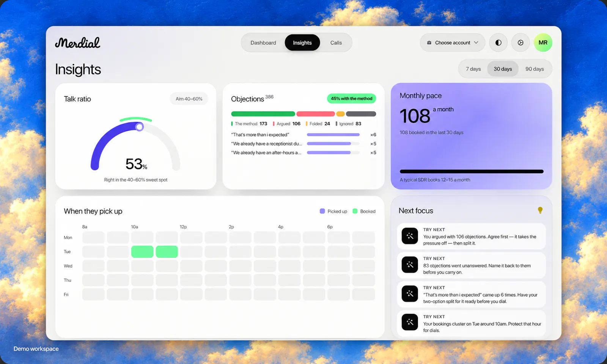Image resolution: width=607 pixels, height=364 pixels.
Task: Select the 7 days range
Action: (x=473, y=69)
